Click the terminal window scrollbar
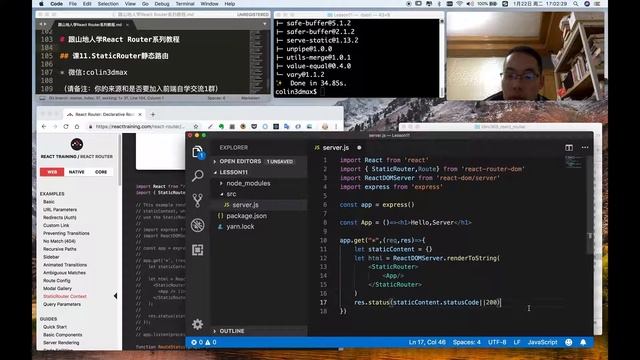640x360 pixels. click(x=442, y=58)
